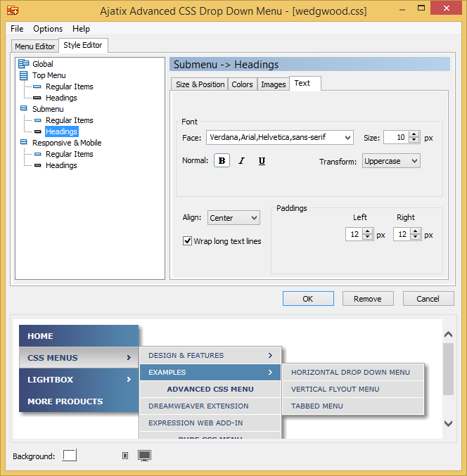Click the Cancel button
The image size is (467, 476).
pyautogui.click(x=428, y=299)
